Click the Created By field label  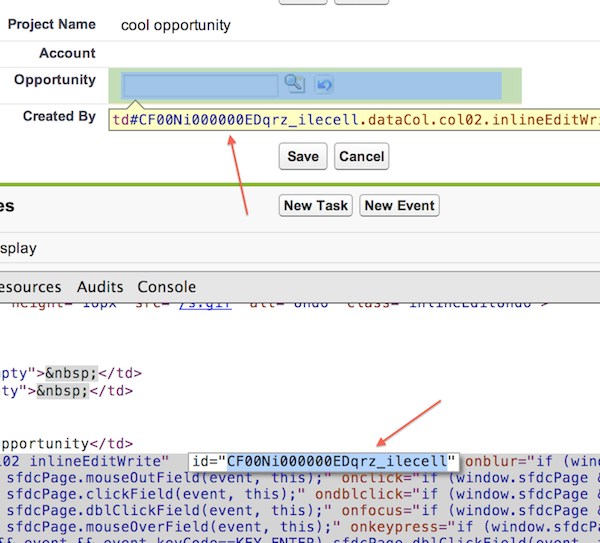coord(59,117)
